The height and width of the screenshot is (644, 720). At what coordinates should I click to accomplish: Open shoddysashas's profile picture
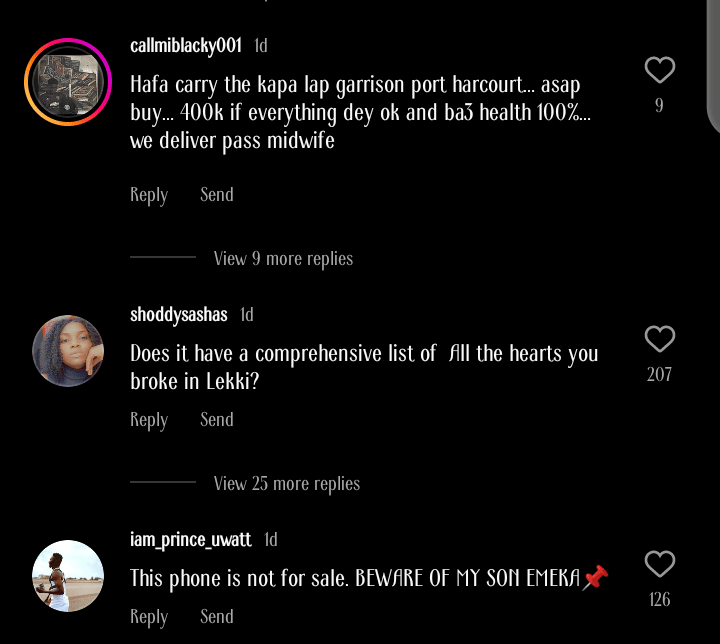click(x=68, y=351)
